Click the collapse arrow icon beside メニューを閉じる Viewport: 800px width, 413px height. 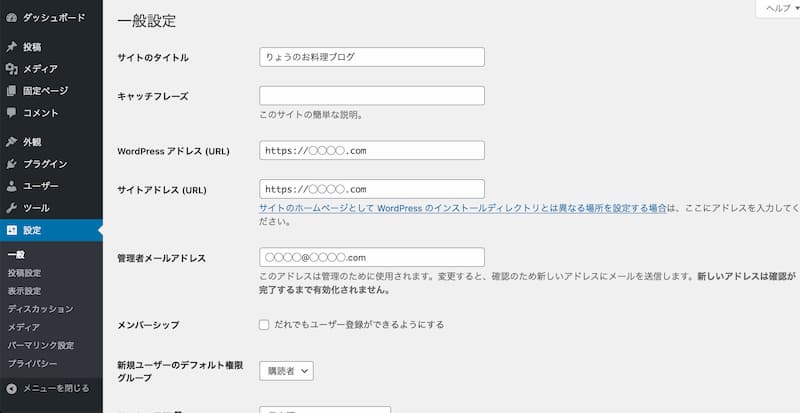point(12,388)
